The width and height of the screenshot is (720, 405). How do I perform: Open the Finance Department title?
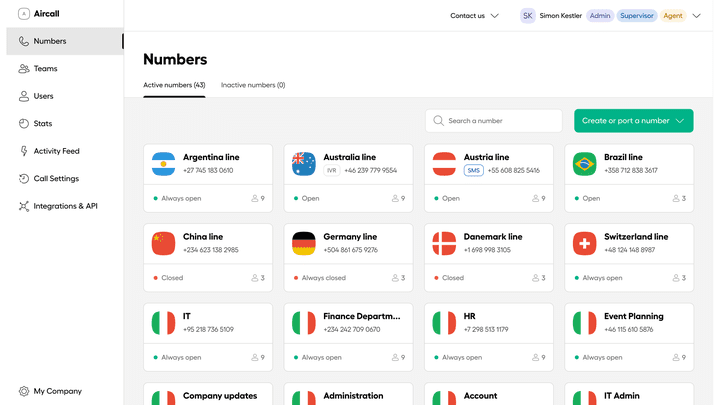[x=362, y=316]
